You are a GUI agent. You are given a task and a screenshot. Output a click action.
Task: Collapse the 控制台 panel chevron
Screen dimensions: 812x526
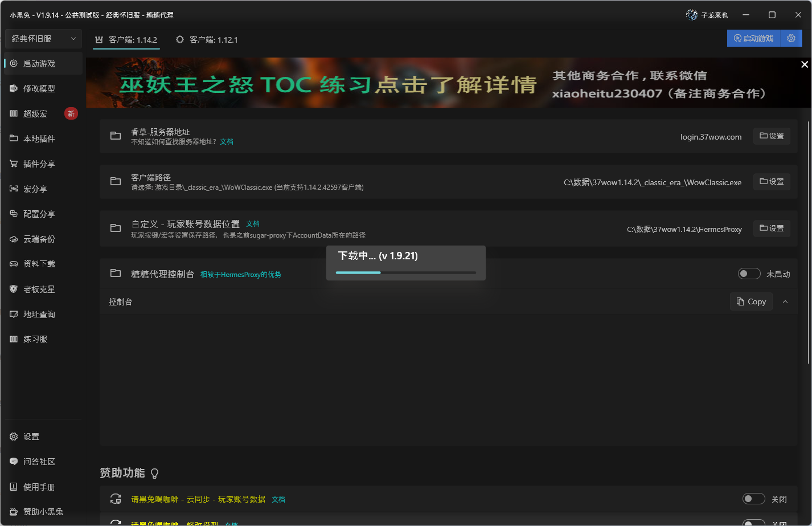pyautogui.click(x=785, y=301)
